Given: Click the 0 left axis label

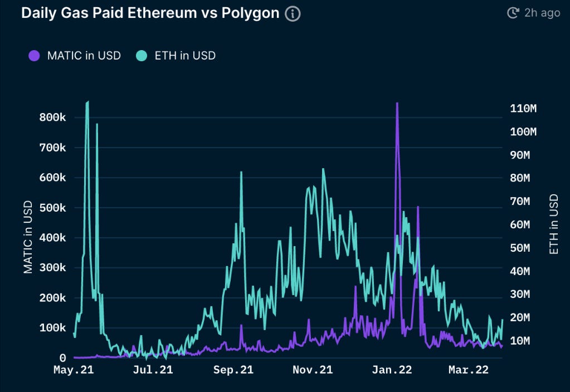Looking at the screenshot, I should [x=62, y=358].
